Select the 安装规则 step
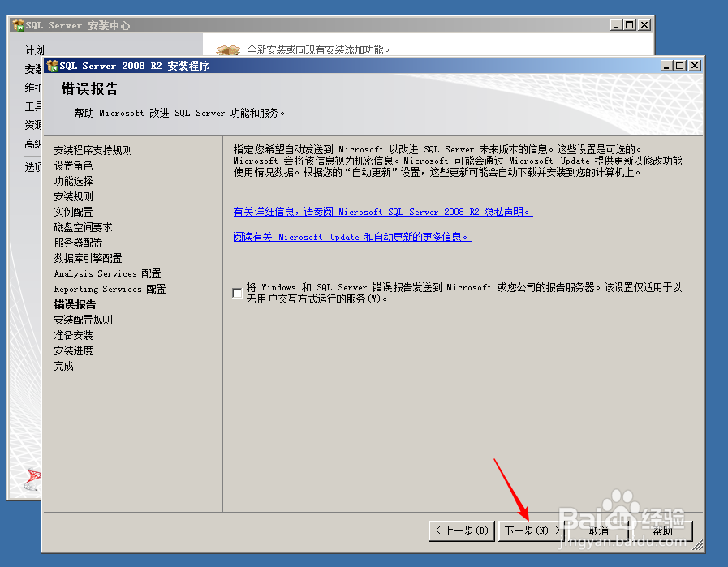 (x=73, y=197)
